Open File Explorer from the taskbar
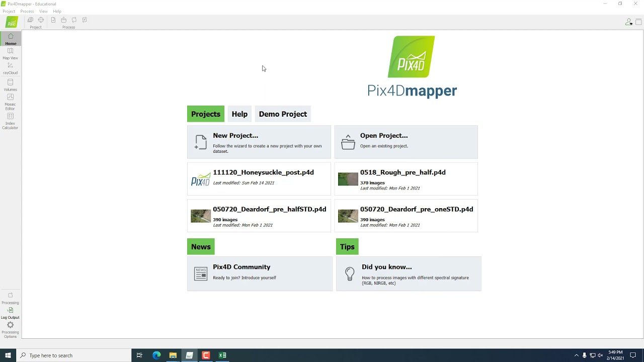 (x=173, y=355)
